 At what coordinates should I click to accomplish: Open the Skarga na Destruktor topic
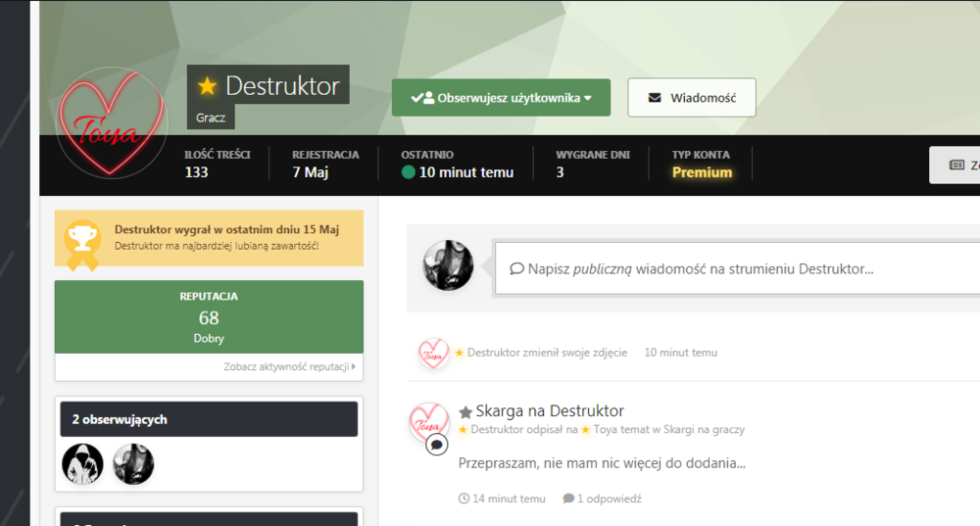[550, 411]
